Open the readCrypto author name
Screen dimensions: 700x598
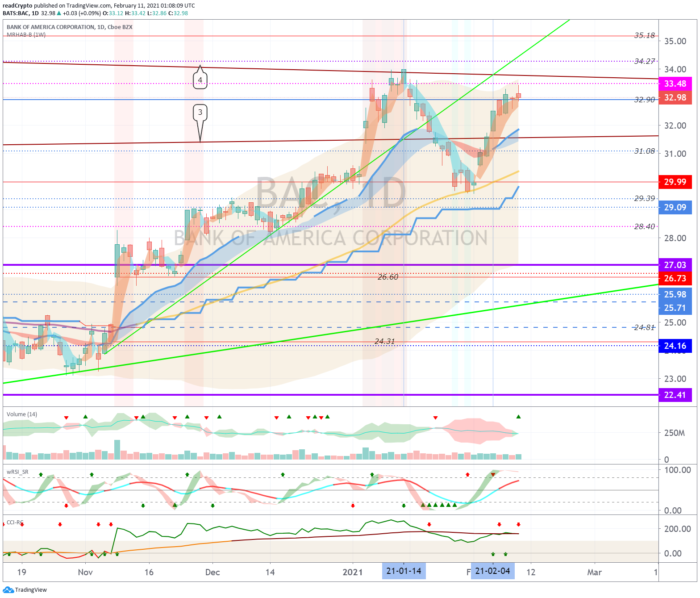(x=17, y=6)
